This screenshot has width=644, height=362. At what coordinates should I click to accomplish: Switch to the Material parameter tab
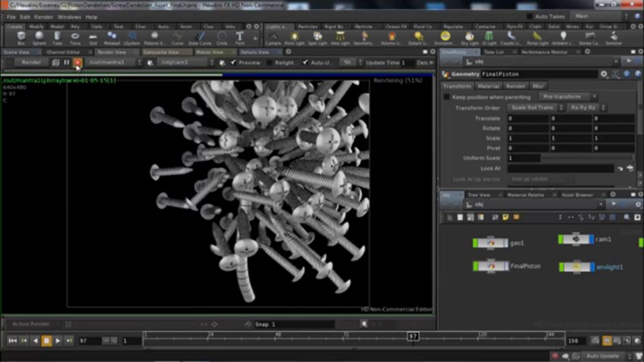click(x=488, y=86)
